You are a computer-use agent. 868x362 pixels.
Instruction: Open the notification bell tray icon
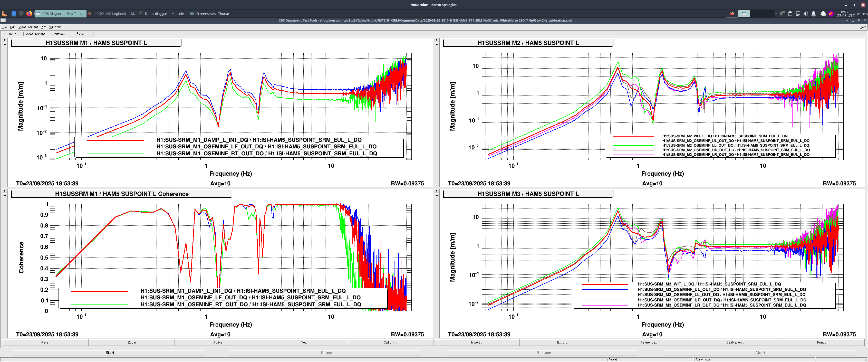click(813, 14)
